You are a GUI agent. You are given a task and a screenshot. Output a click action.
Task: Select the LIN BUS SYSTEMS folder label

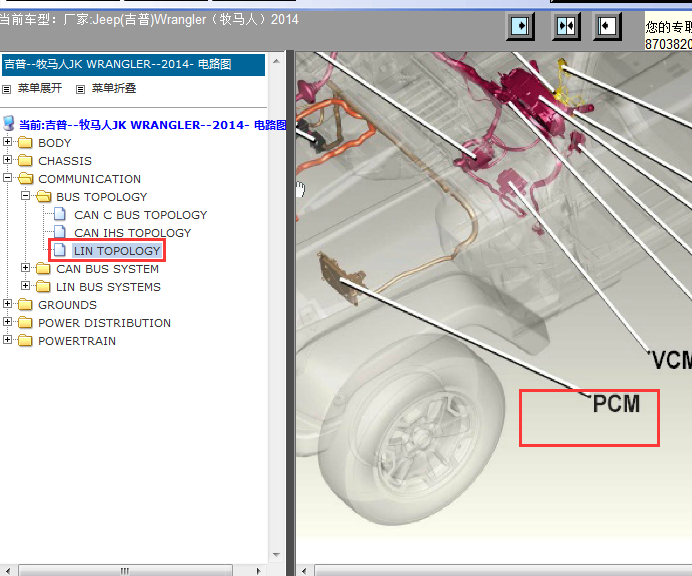(108, 287)
